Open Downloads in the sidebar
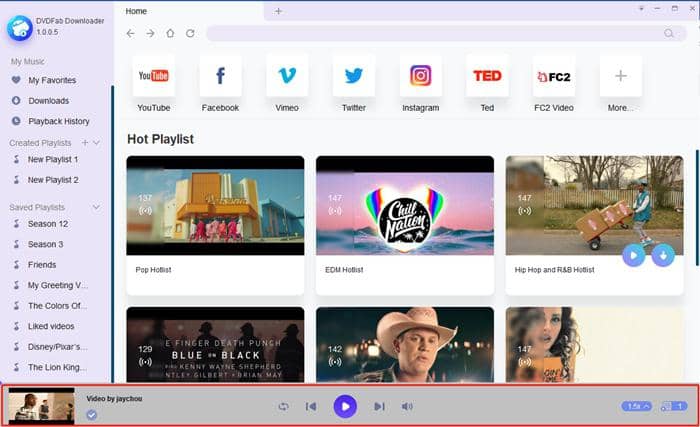This screenshot has width=700, height=427. pos(48,101)
